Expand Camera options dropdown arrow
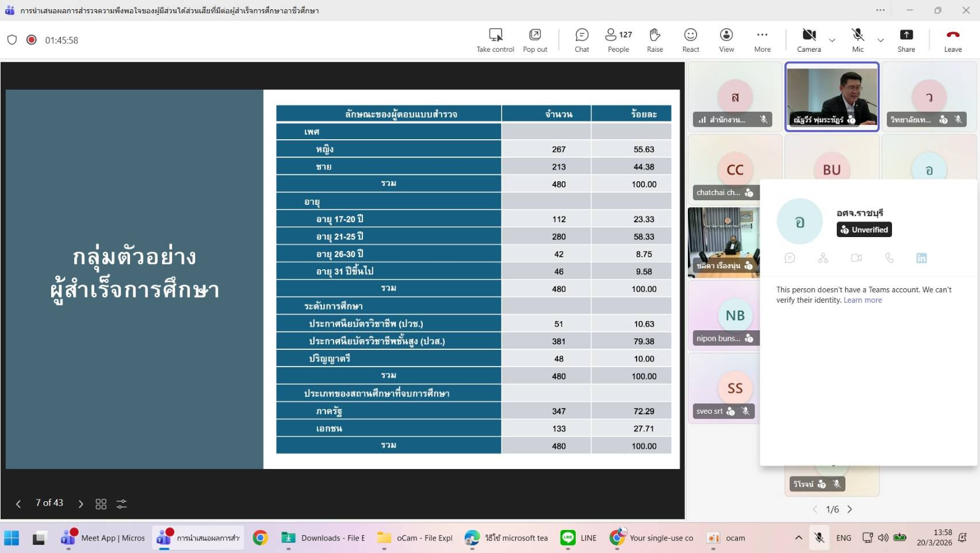Screen dimensions: 980x553 832,40
